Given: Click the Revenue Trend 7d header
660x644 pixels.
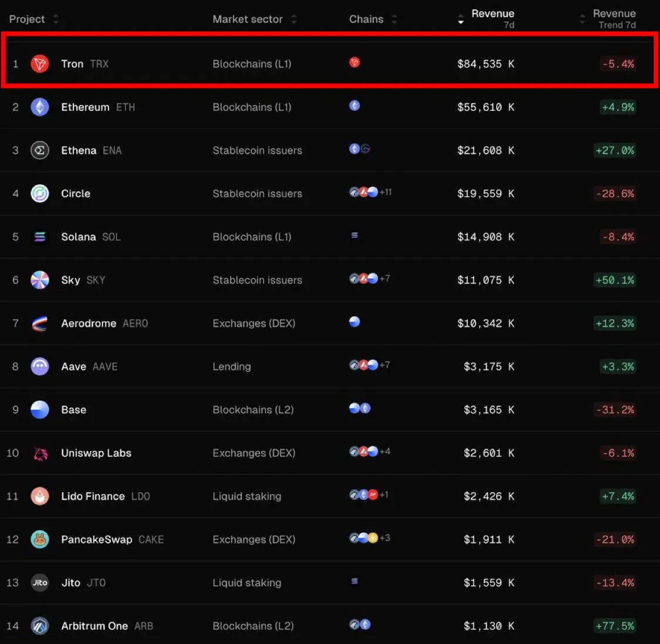Looking at the screenshot, I should coord(615,19).
